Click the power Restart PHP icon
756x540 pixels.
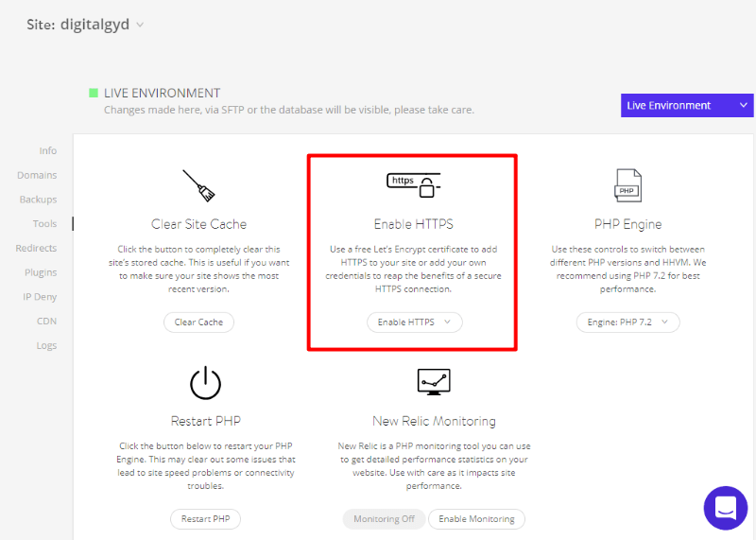tap(205, 383)
